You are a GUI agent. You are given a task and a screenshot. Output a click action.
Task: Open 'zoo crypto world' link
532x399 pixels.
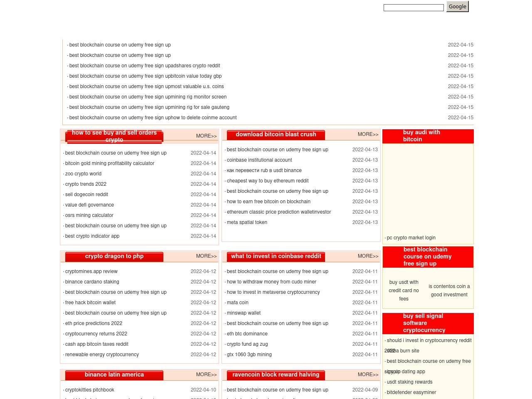pyautogui.click(x=83, y=174)
